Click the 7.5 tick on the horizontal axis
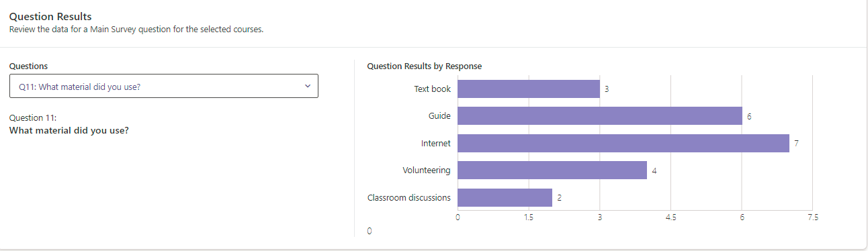 pyautogui.click(x=813, y=218)
